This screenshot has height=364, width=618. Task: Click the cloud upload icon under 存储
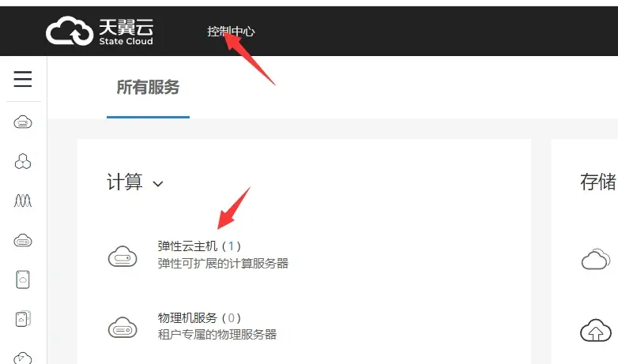pos(596,330)
